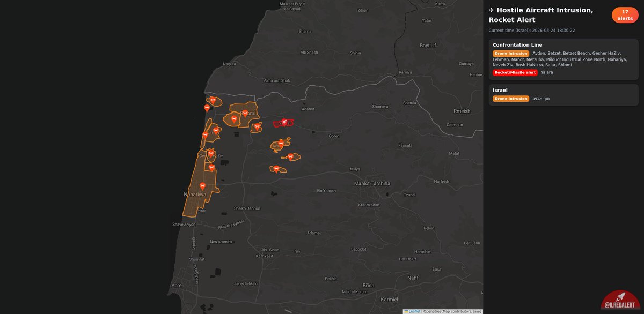Open the drone marker nearest the Goren label

[x=290, y=156]
